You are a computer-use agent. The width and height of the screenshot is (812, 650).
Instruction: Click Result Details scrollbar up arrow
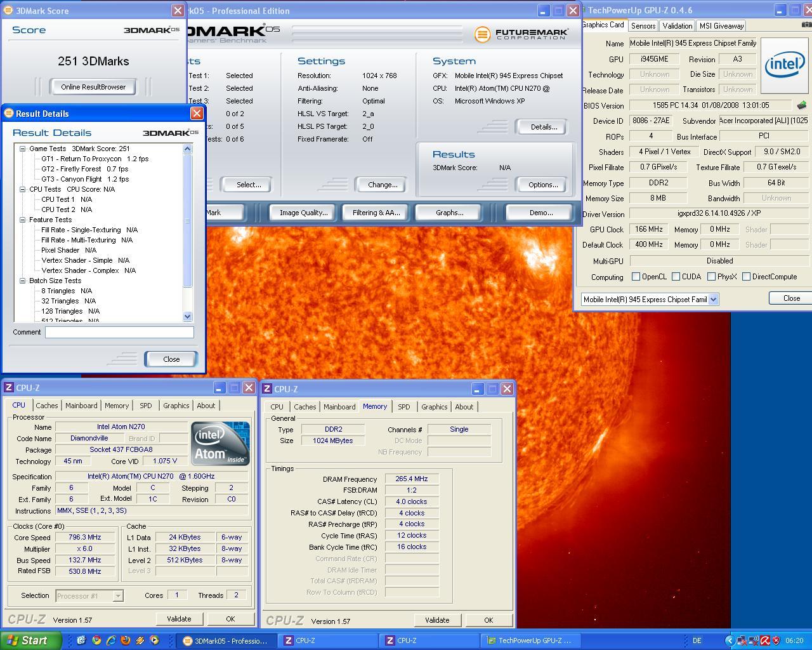[187, 149]
